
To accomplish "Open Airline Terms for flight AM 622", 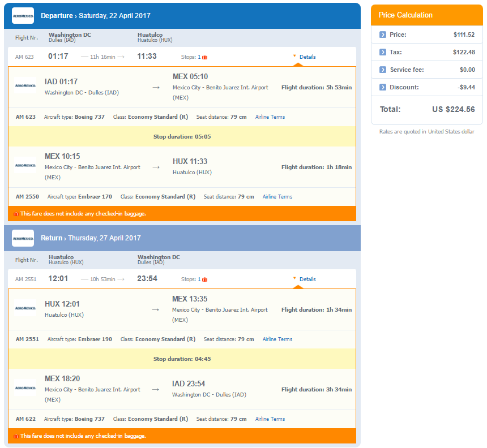I will coord(270,419).
